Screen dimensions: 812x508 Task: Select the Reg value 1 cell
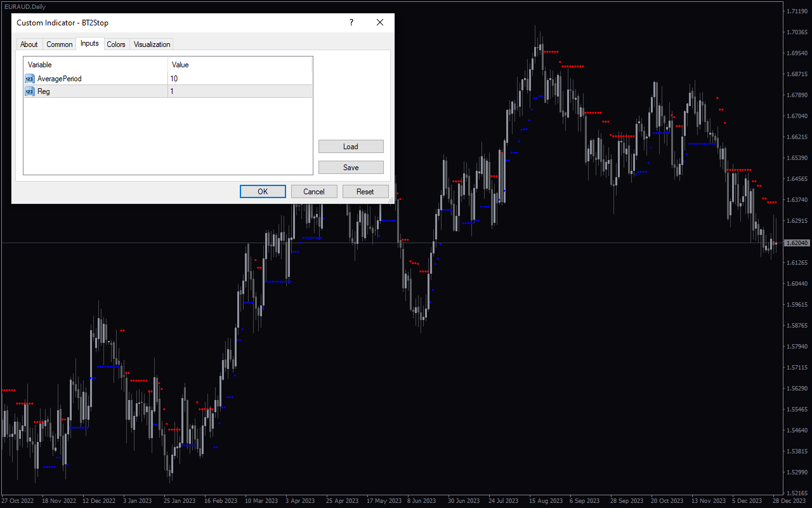pos(240,91)
